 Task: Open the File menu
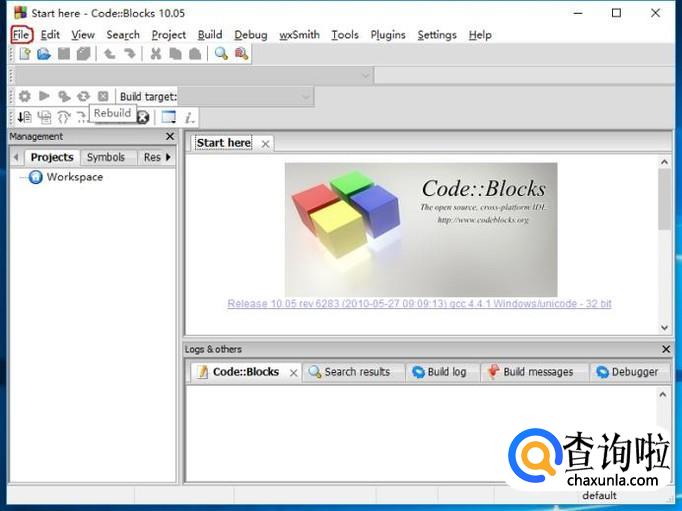click(x=21, y=35)
